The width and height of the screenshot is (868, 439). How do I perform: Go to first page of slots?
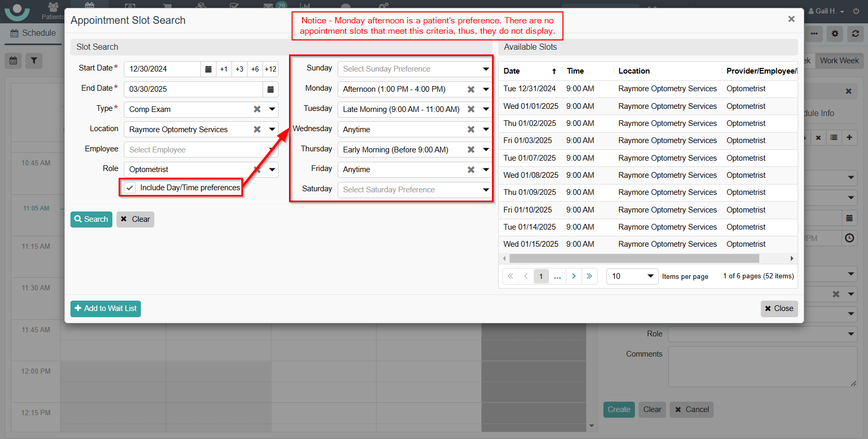point(510,276)
